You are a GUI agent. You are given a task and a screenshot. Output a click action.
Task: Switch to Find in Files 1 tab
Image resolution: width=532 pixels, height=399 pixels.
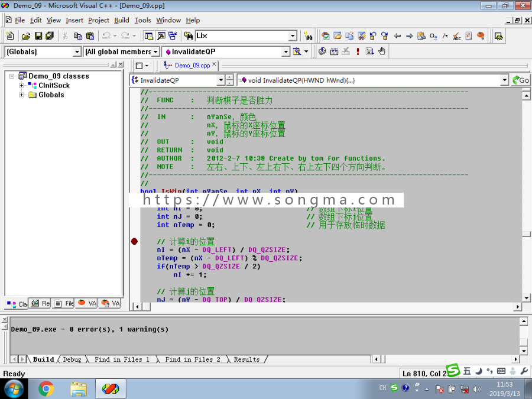(122, 359)
